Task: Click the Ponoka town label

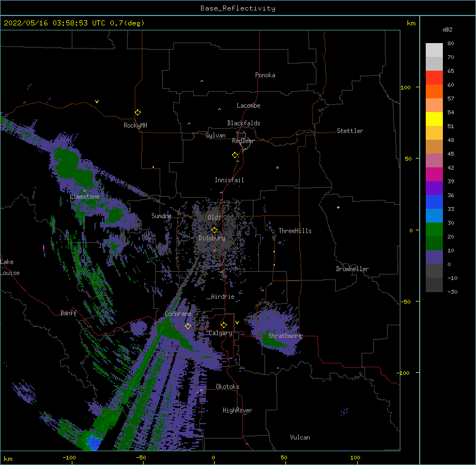Action: pyautogui.click(x=265, y=75)
